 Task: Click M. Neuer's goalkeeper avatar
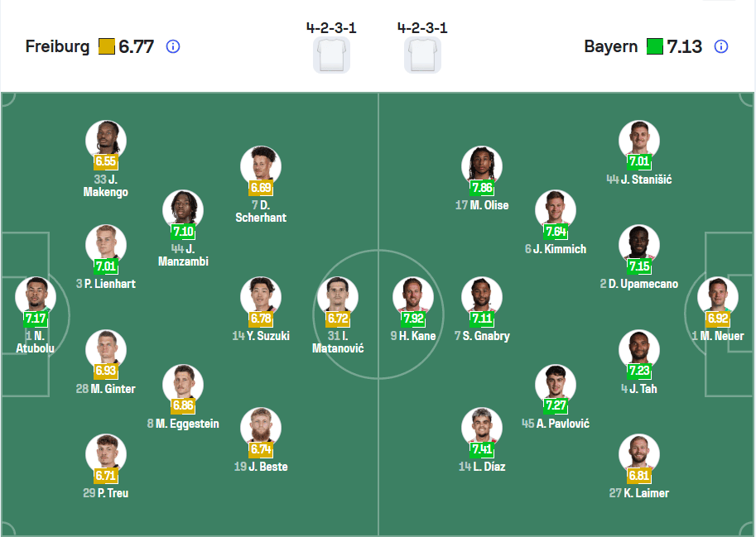click(717, 295)
